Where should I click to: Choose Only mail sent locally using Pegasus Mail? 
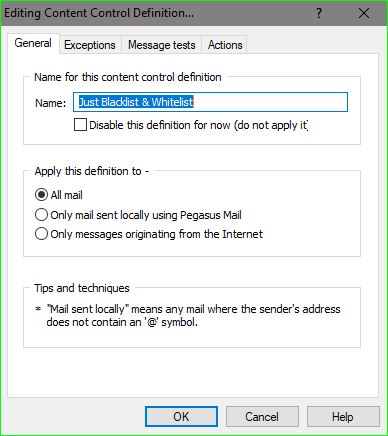[41, 215]
